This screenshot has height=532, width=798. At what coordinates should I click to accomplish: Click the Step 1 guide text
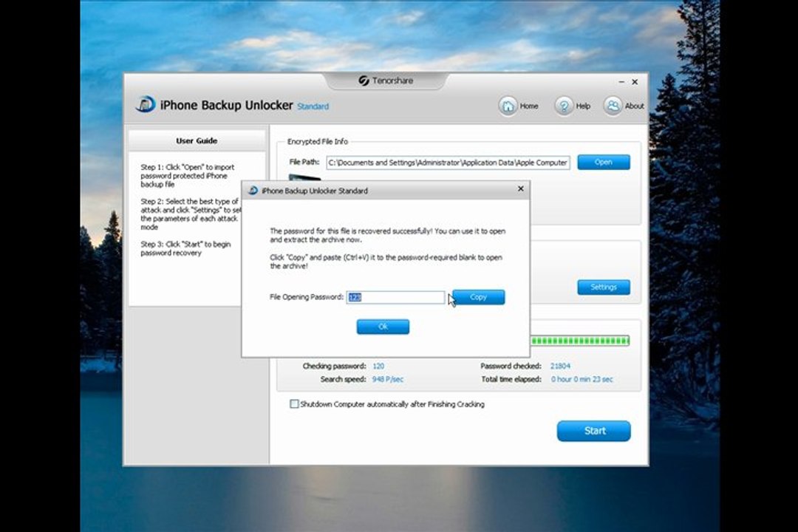coord(187,176)
